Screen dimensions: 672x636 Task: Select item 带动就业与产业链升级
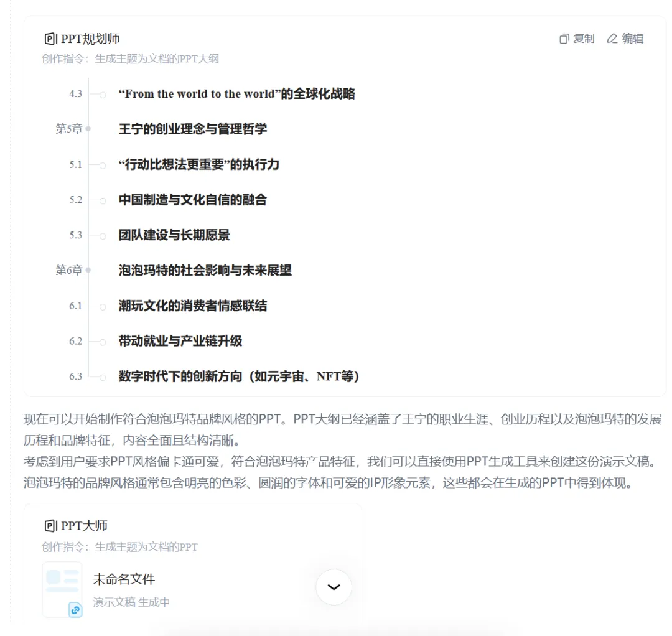point(180,341)
